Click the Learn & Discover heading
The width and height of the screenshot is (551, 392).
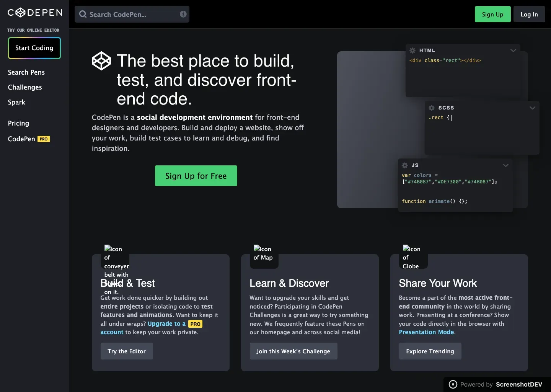[289, 283]
